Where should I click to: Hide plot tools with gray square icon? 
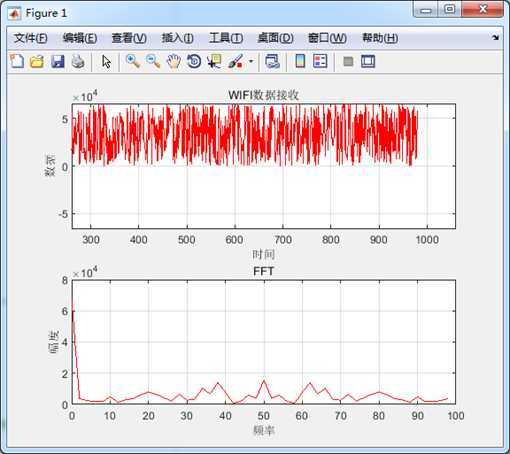click(x=348, y=62)
